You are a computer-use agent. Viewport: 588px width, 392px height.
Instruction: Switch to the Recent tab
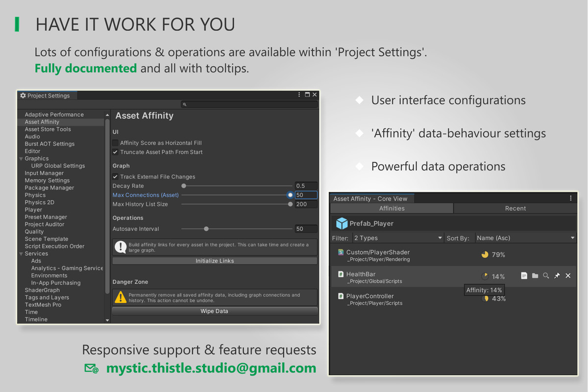point(515,208)
